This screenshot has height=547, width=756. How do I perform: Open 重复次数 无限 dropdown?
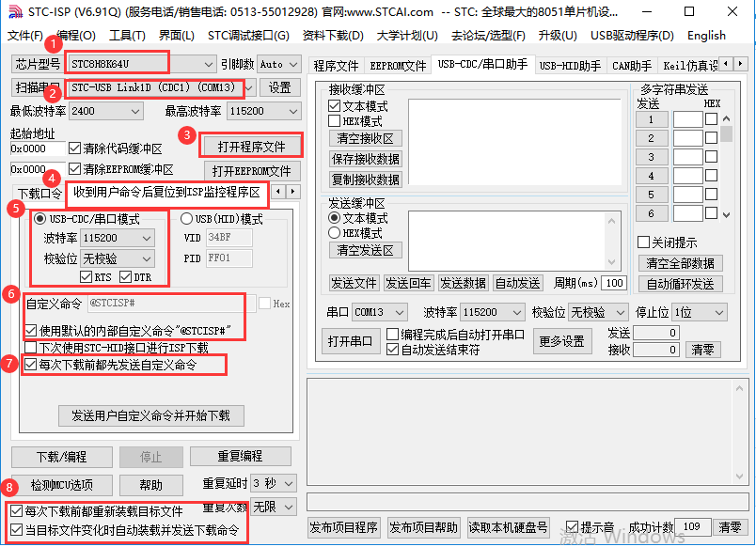click(x=274, y=507)
